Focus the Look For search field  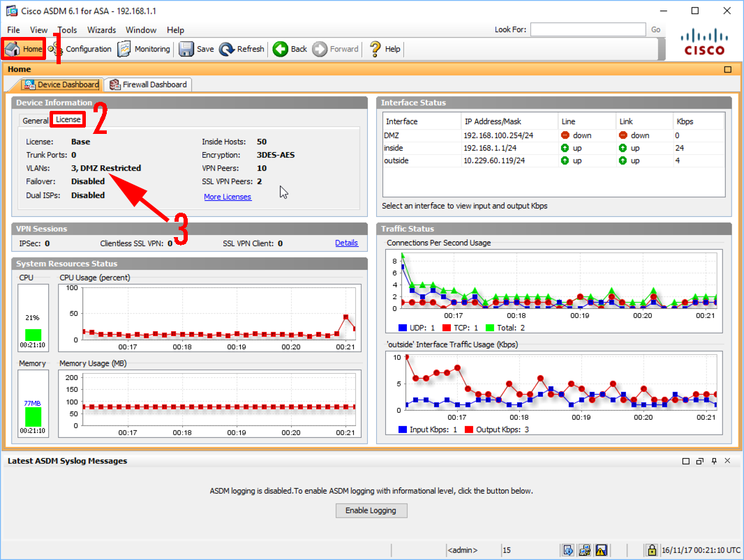(x=588, y=29)
